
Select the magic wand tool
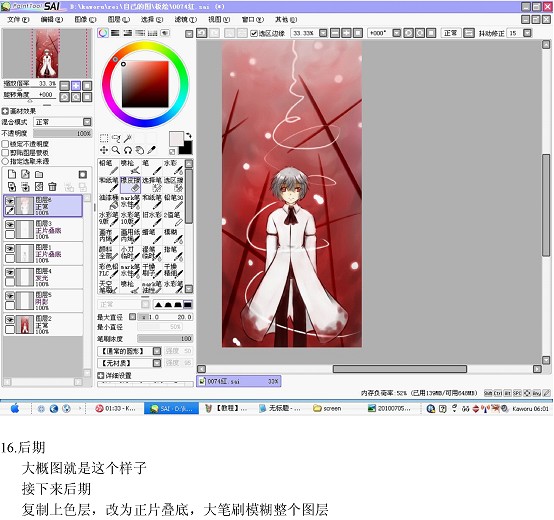(127, 138)
